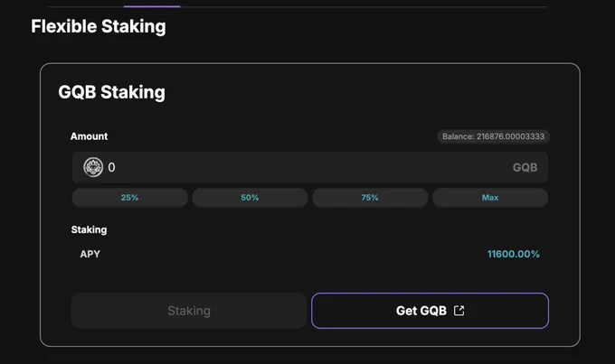Screen dimensions: 615x364
Task: Click the Staking section label above APY
Action: (89, 229)
